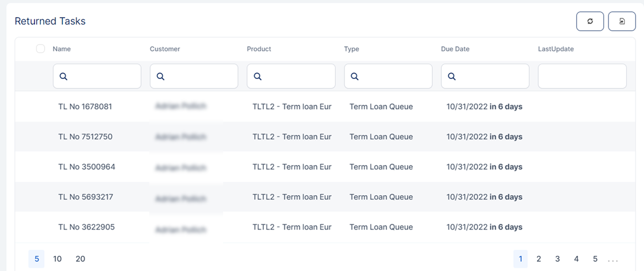644x271 pixels.
Task: Click the LastUpdate filter input field
Action: 582,76
